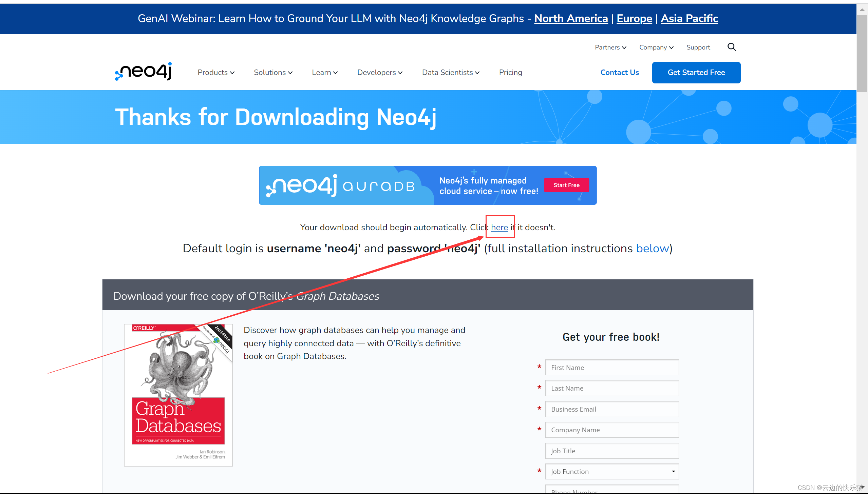868x494 pixels.
Task: Click the North America webinar link
Action: (x=571, y=18)
